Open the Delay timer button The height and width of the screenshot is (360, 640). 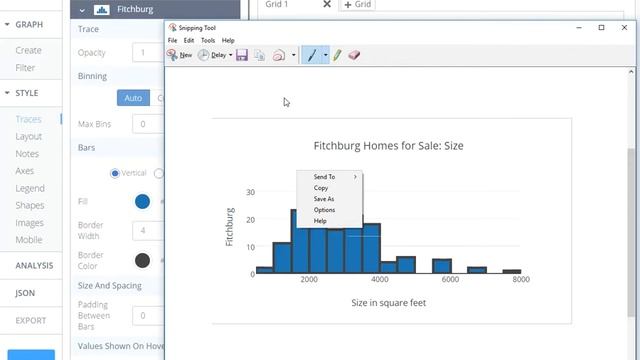click(211, 55)
